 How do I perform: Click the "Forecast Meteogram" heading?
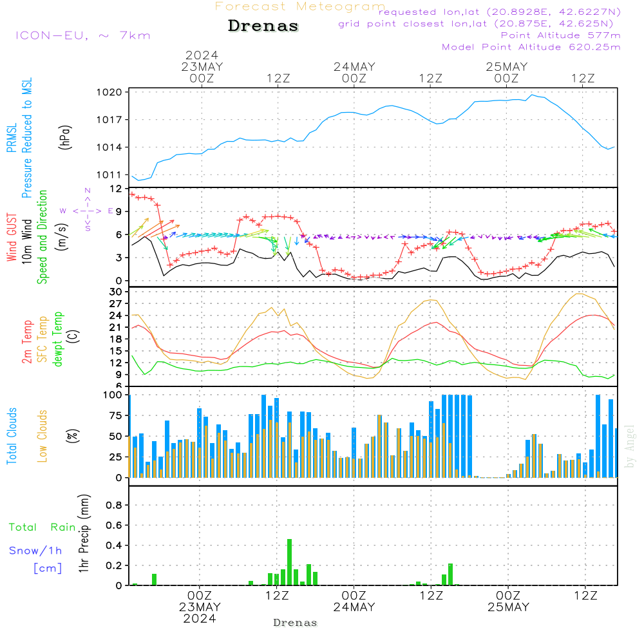(x=300, y=6)
